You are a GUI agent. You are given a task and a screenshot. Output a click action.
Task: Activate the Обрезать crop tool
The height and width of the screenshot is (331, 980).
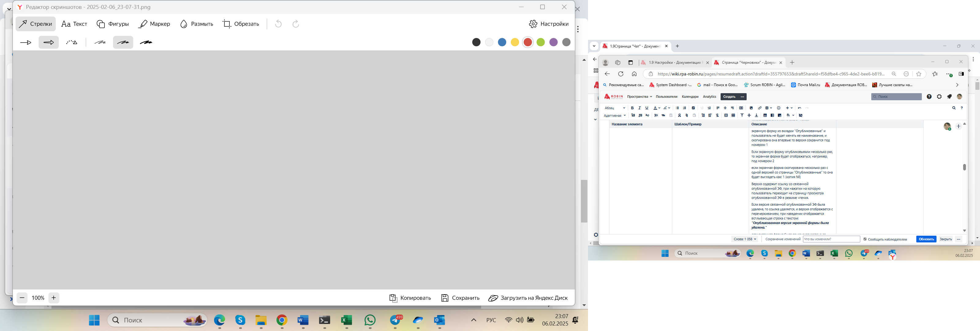241,24
